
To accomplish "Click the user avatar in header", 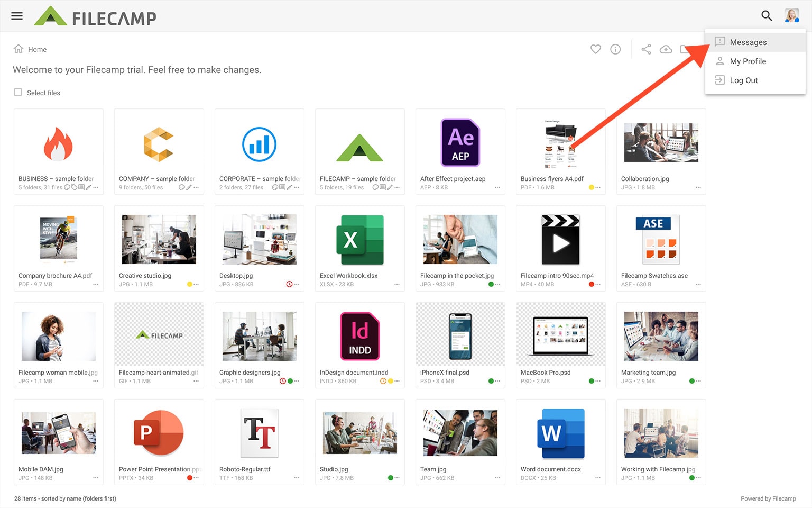I will pyautogui.click(x=791, y=16).
